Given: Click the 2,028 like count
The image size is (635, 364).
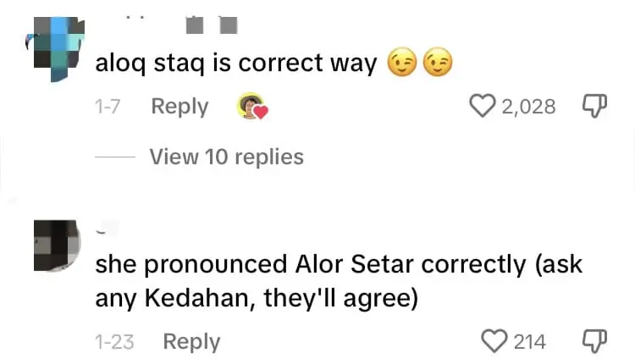Looking at the screenshot, I should (528, 107).
